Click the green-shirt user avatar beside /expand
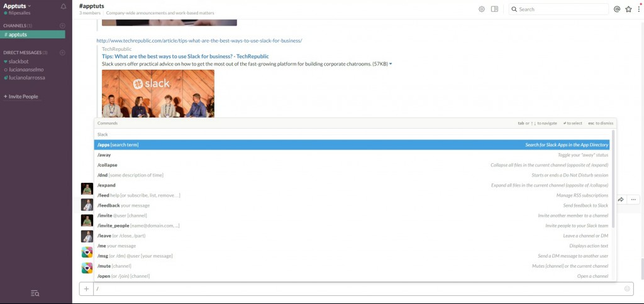This screenshot has height=304, width=644. pos(87,188)
